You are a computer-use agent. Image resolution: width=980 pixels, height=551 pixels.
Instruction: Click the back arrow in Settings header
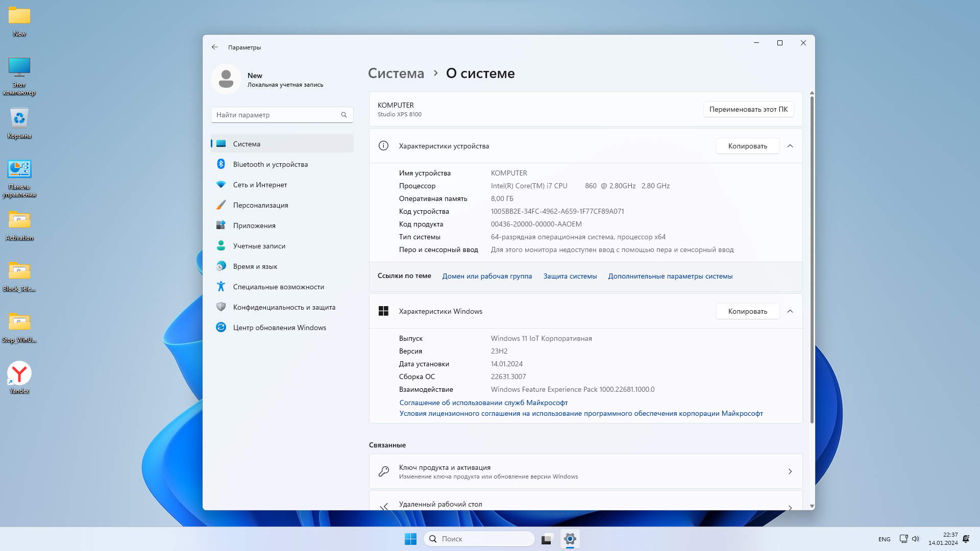215,47
